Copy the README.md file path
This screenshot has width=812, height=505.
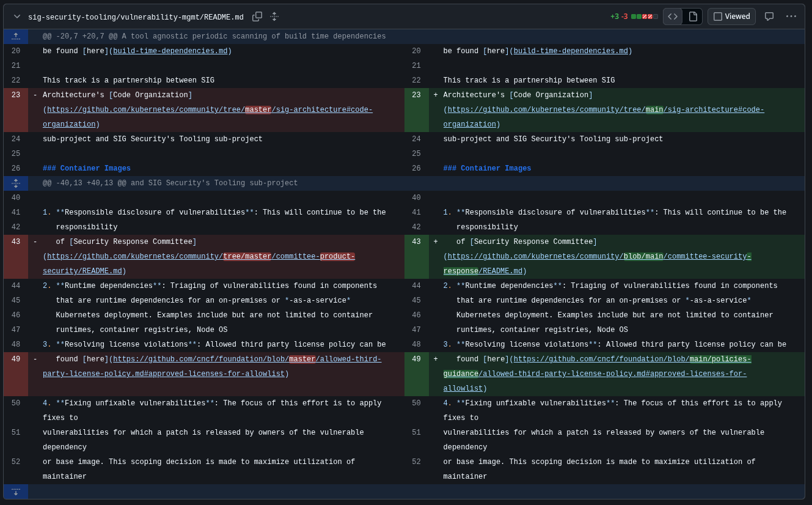point(257,17)
